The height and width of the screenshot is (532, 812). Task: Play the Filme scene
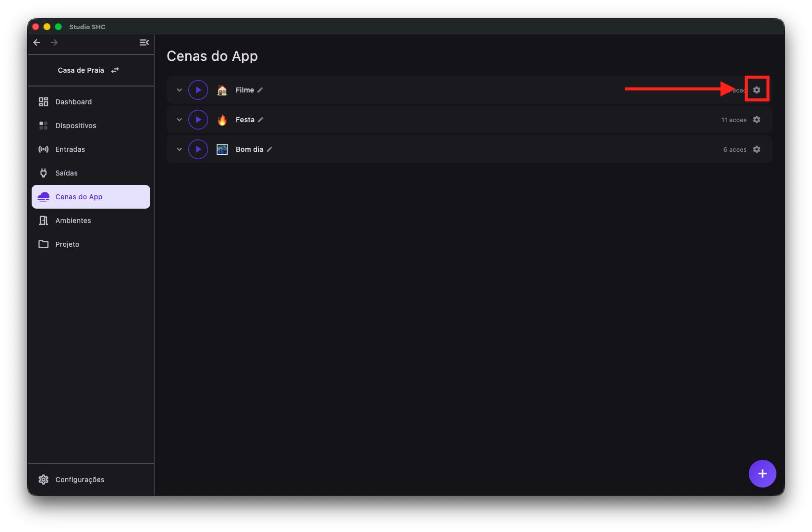click(x=198, y=90)
